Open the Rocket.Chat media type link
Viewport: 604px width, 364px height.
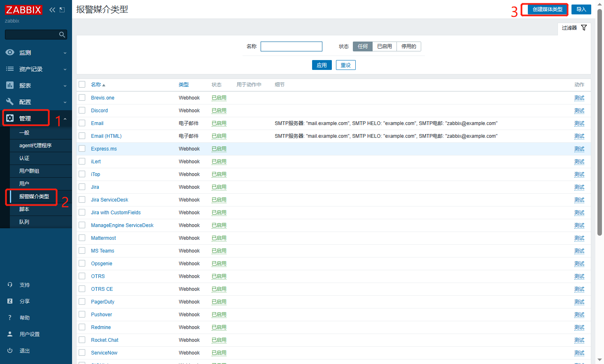click(x=105, y=340)
